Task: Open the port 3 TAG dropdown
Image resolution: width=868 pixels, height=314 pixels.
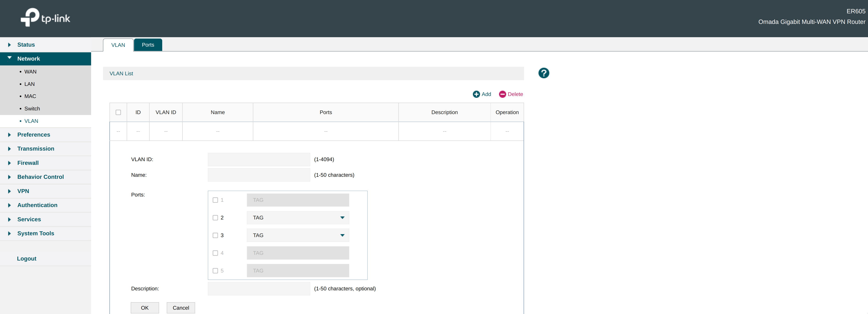Action: [x=298, y=235]
